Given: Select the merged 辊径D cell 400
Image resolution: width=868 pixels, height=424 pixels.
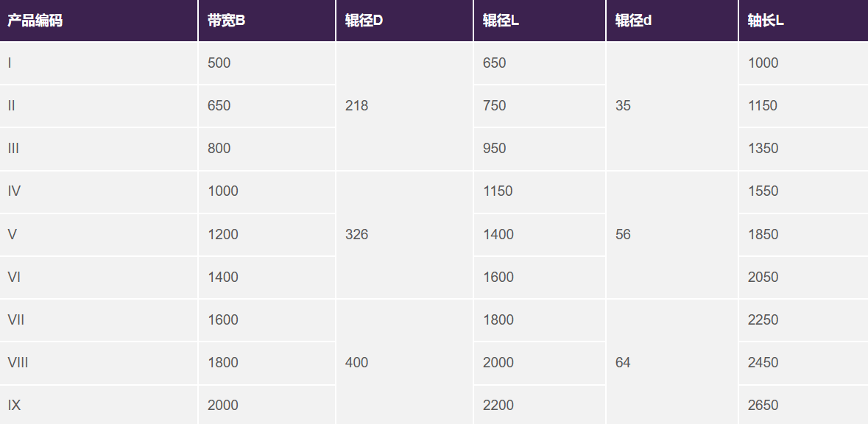Looking at the screenshot, I should coord(405,363).
